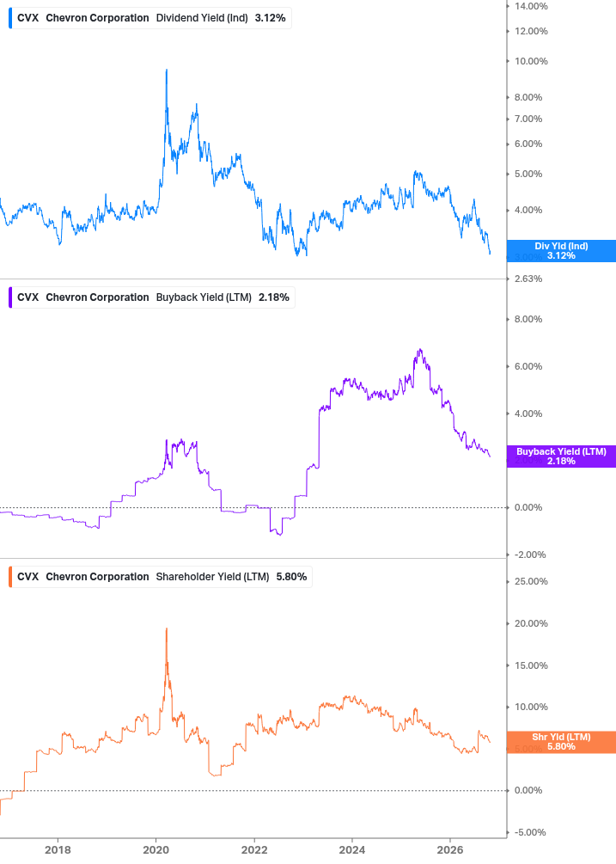Image resolution: width=616 pixels, height=864 pixels.
Task: Click the 2020 label on the time axis
Action: (156, 849)
